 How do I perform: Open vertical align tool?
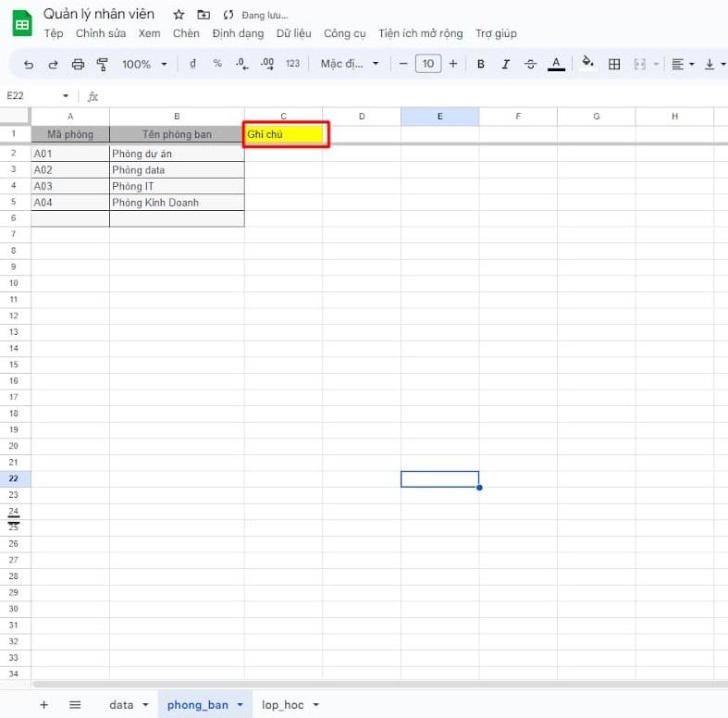[x=709, y=64]
